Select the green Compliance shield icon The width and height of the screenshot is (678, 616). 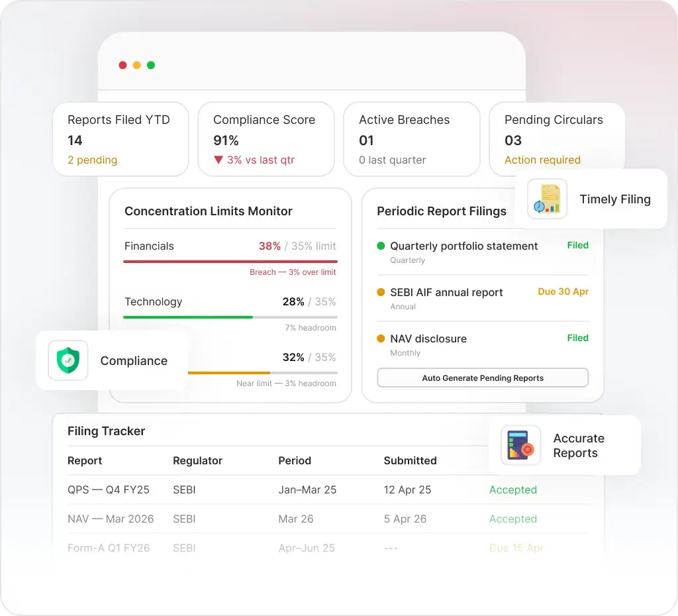coord(67,360)
